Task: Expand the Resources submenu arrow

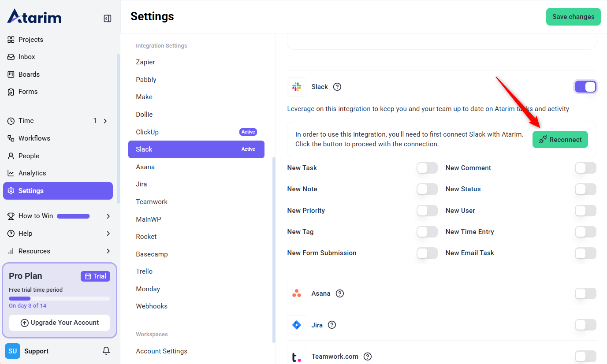Action: coord(108,251)
